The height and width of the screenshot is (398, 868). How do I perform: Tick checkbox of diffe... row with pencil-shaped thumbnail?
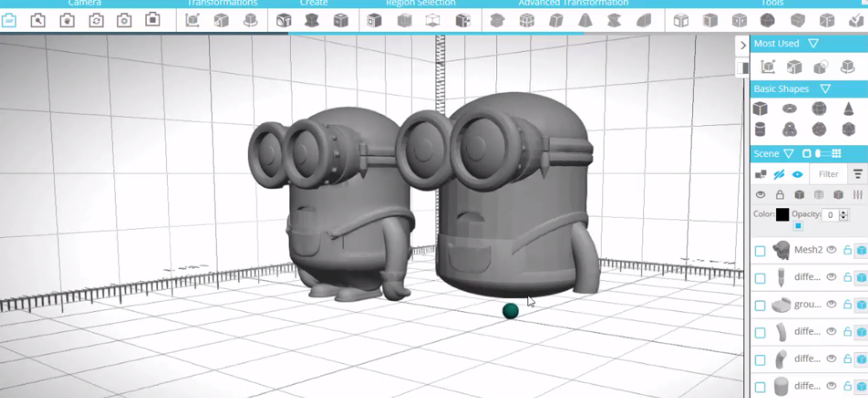(x=760, y=278)
